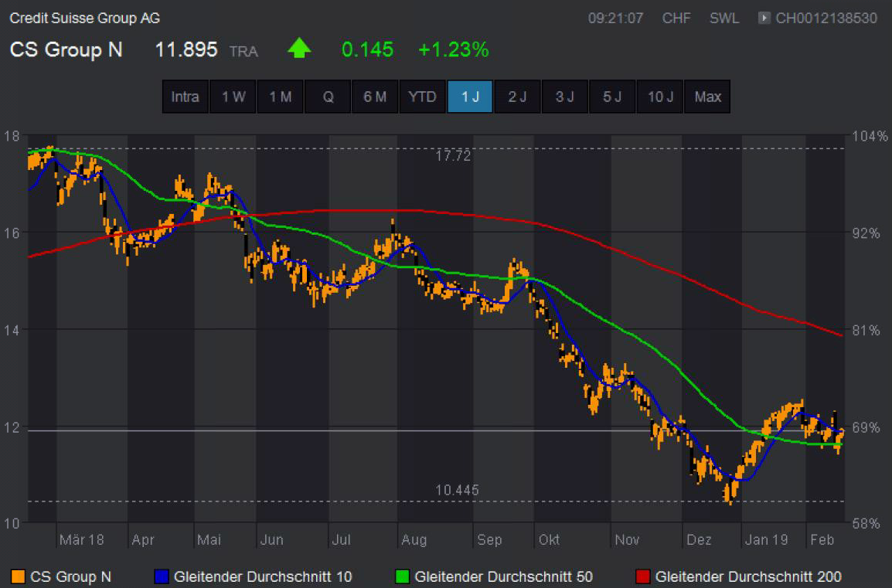This screenshot has width=892, height=588.
Task: Open the ISIN CH0012138530 link
Action: click(x=826, y=18)
